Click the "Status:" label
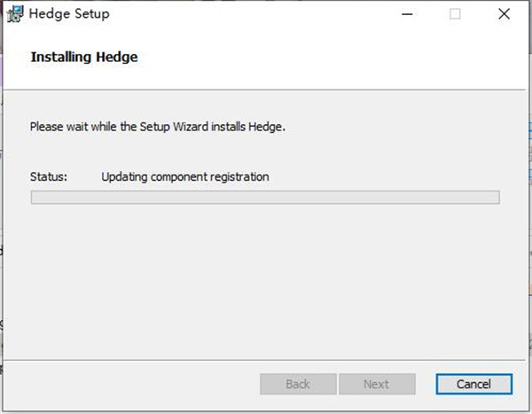The height and width of the screenshot is (414, 532). pyautogui.click(x=49, y=176)
